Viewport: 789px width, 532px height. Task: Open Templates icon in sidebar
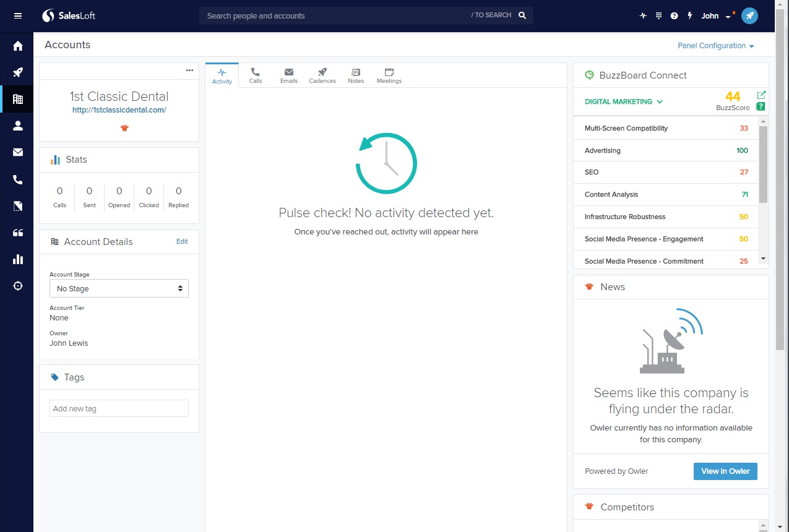pos(18,206)
